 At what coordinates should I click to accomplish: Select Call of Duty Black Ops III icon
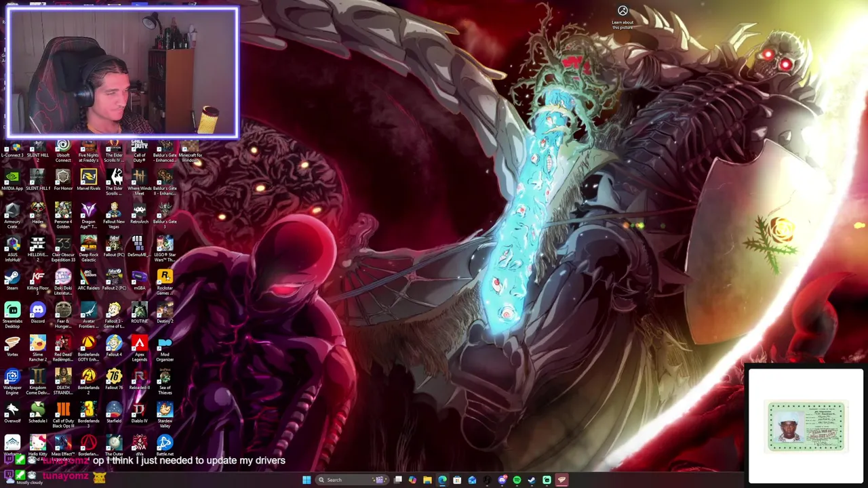click(x=63, y=416)
